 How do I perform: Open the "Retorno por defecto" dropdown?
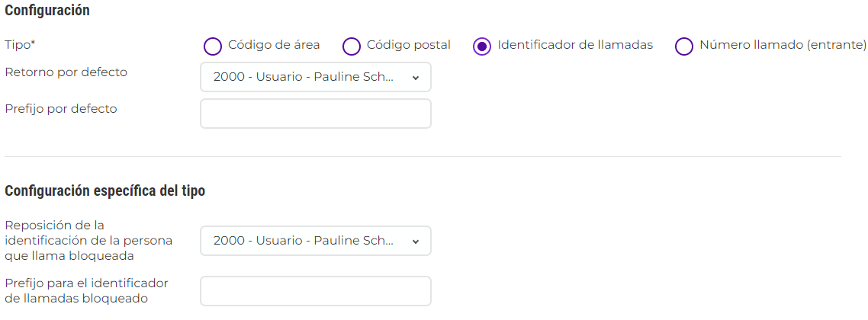click(x=305, y=77)
